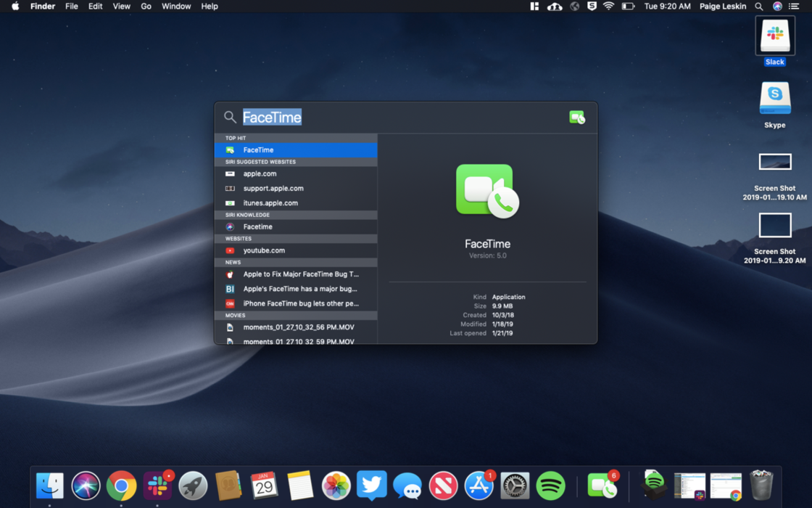This screenshot has height=508, width=812.
Task: Open the App Store in Dock
Action: tap(479, 486)
